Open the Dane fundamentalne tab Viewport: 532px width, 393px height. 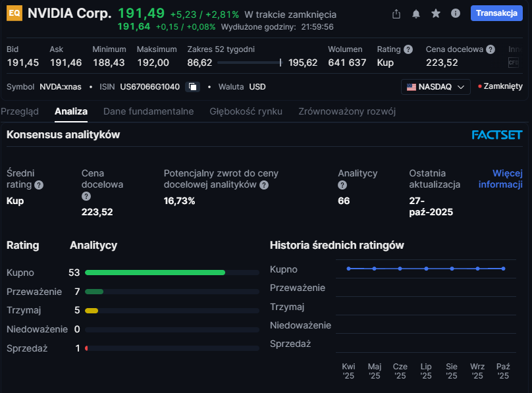(148, 111)
